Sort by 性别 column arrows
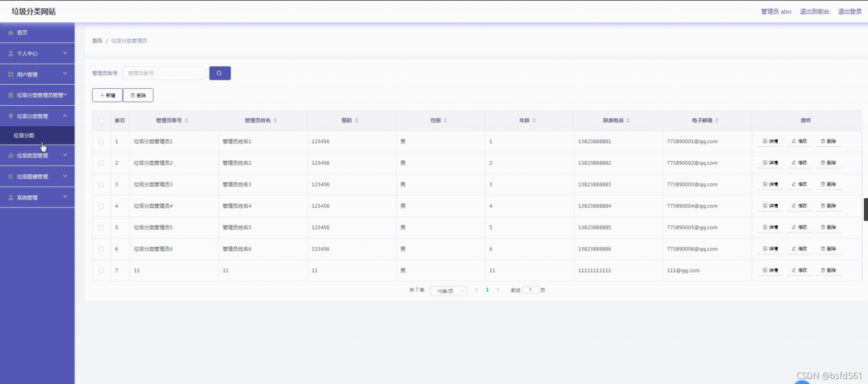Viewport: 868px width, 384px height. (x=446, y=120)
